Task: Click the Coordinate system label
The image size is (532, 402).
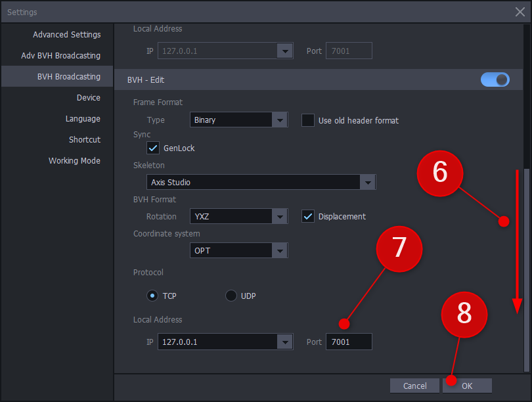Action: [x=167, y=234]
